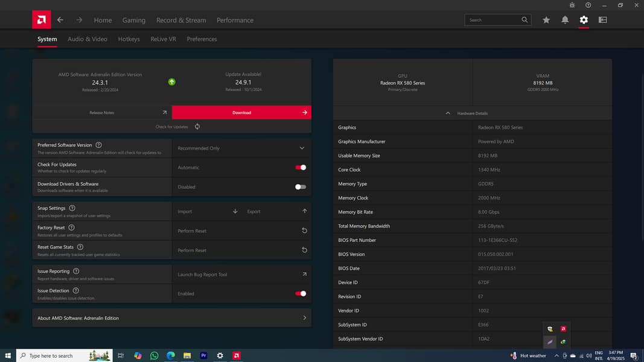644x362 pixels.
Task: Switch to ReLive VR sub-tab
Action: click(x=163, y=39)
